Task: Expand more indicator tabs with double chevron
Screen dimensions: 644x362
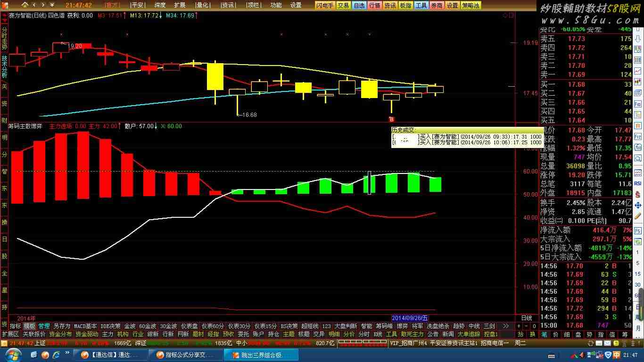Action: click(x=505, y=326)
